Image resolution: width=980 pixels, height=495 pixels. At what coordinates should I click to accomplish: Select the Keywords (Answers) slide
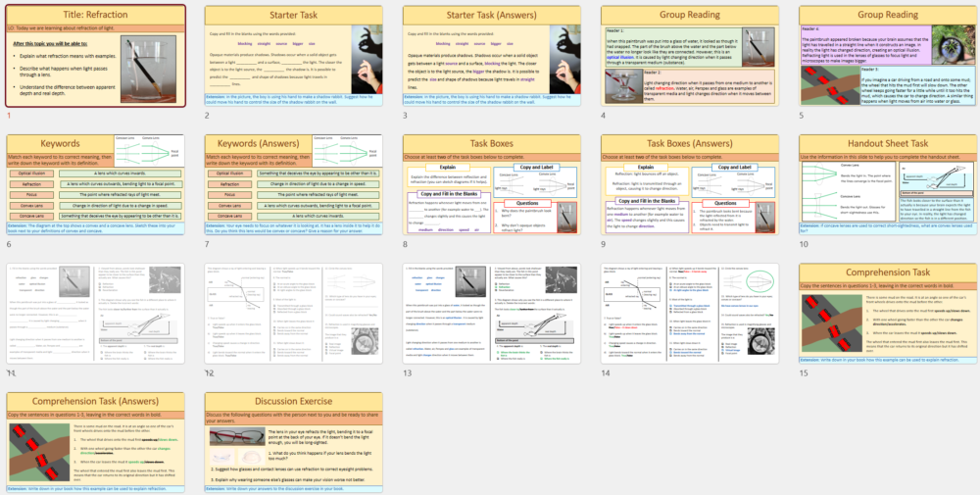tap(294, 184)
